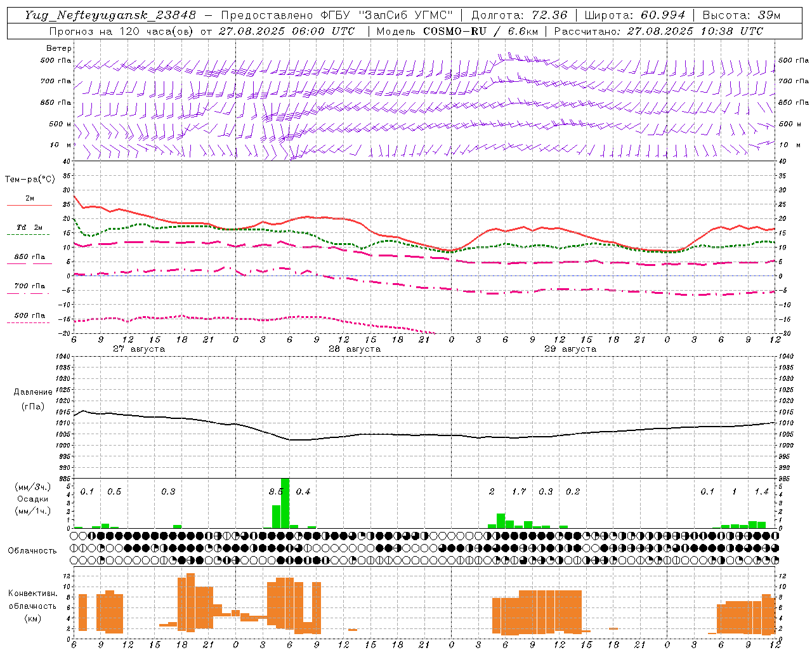
Task: Click the 29 августа date label
Action: click(570, 349)
